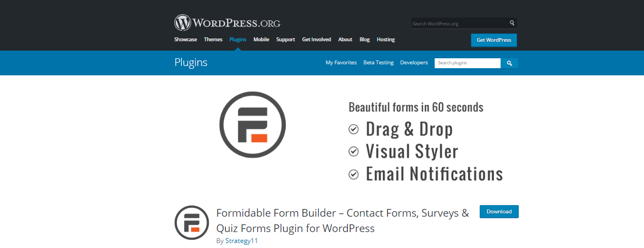Click the Plugins heading in the blue bar
The height and width of the screenshot is (248, 644).
[191, 63]
